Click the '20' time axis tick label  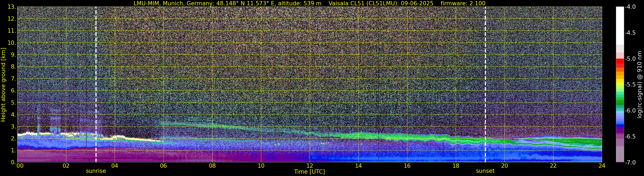coord(505,166)
